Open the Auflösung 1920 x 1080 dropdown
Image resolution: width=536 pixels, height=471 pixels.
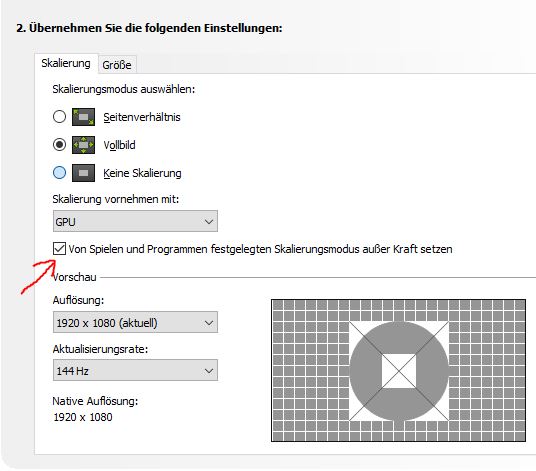coord(135,322)
